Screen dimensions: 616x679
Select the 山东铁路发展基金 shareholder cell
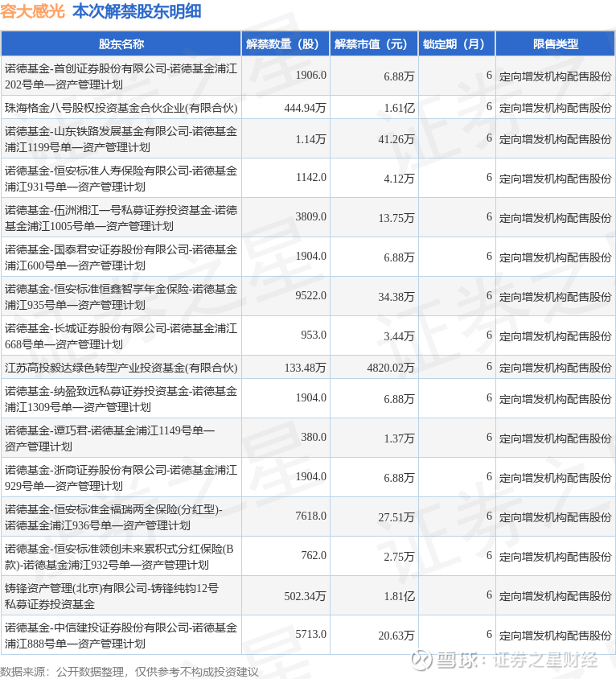[x=121, y=138]
